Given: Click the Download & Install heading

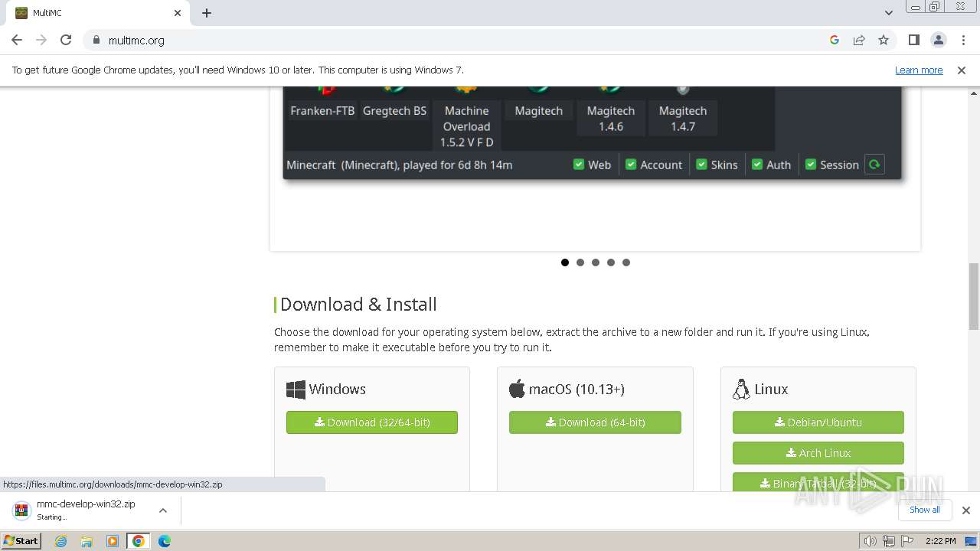Looking at the screenshot, I should coord(358,305).
